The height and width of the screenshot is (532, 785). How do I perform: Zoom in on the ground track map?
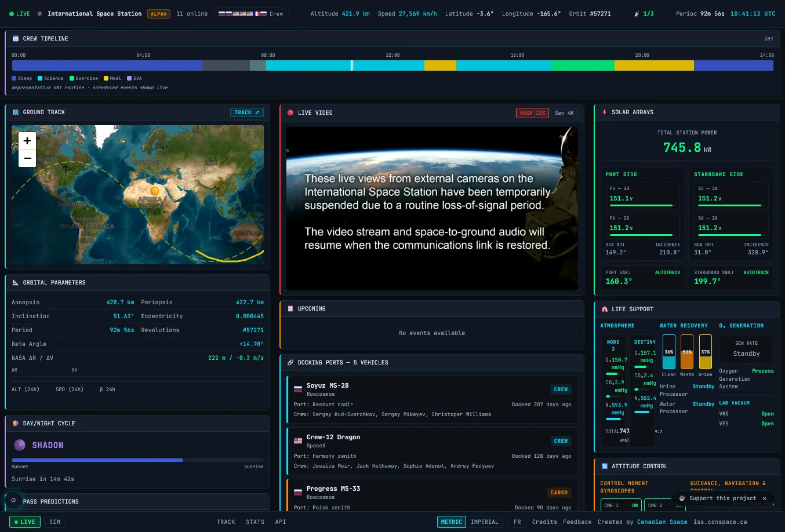pyautogui.click(x=27, y=141)
